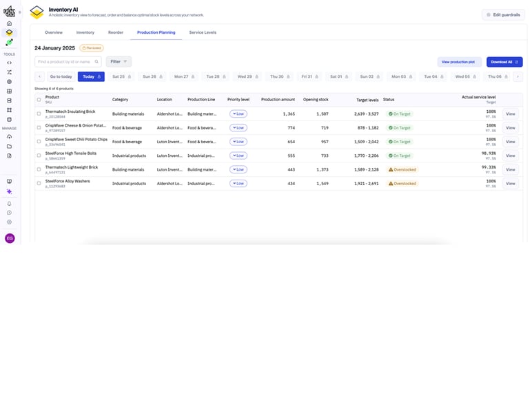Open priority dropdown for Thermatech Lightweight Brick
The width and height of the screenshot is (532, 413).
click(x=238, y=169)
